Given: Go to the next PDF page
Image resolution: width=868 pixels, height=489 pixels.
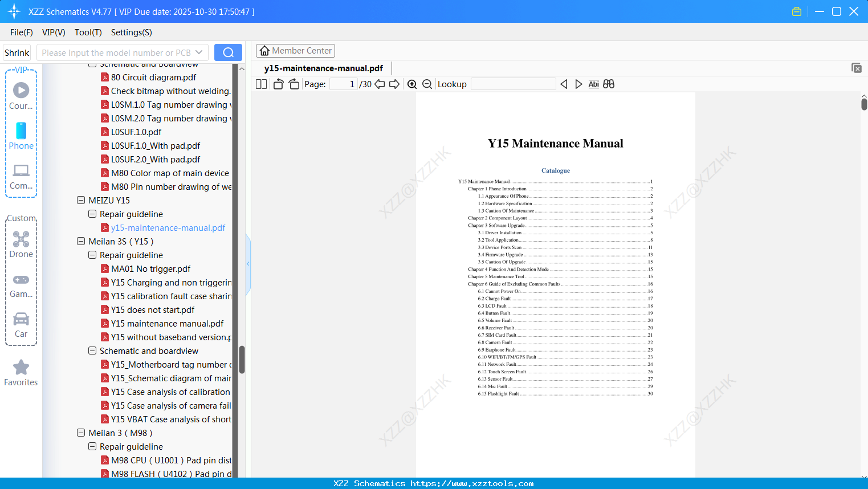Looking at the screenshot, I should pos(394,84).
